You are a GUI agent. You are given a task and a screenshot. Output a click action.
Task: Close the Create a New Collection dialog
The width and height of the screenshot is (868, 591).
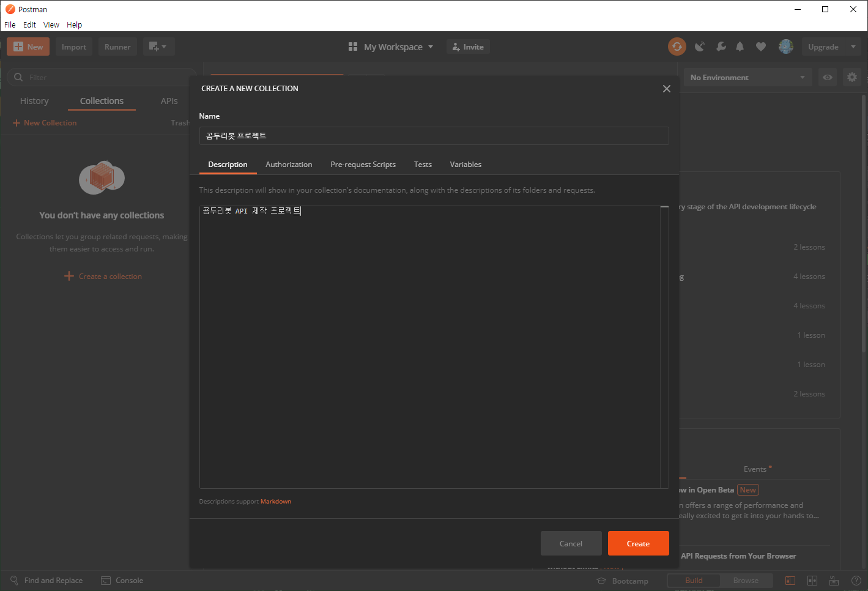click(667, 89)
